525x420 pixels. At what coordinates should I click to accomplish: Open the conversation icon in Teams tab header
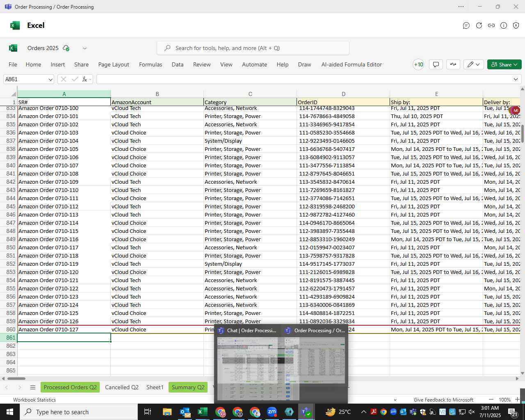[x=466, y=25]
